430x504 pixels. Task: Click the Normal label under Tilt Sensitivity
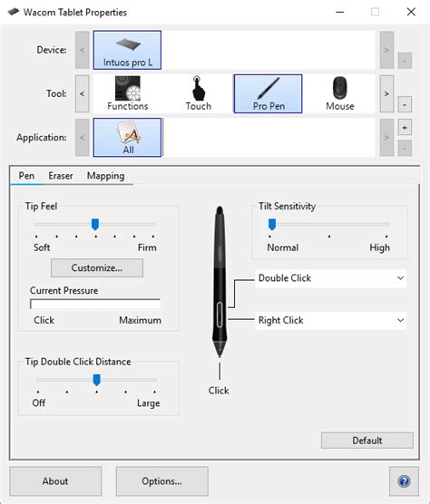click(283, 247)
